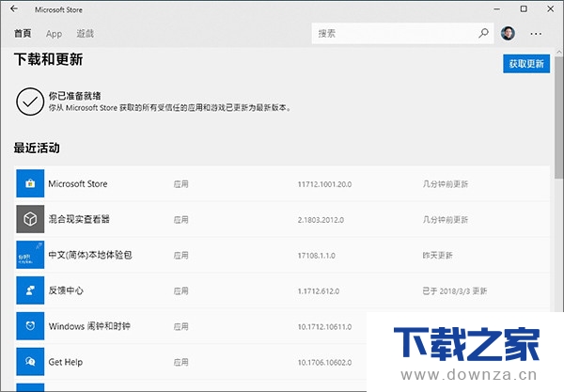Click the back arrow in title bar

tap(13, 9)
